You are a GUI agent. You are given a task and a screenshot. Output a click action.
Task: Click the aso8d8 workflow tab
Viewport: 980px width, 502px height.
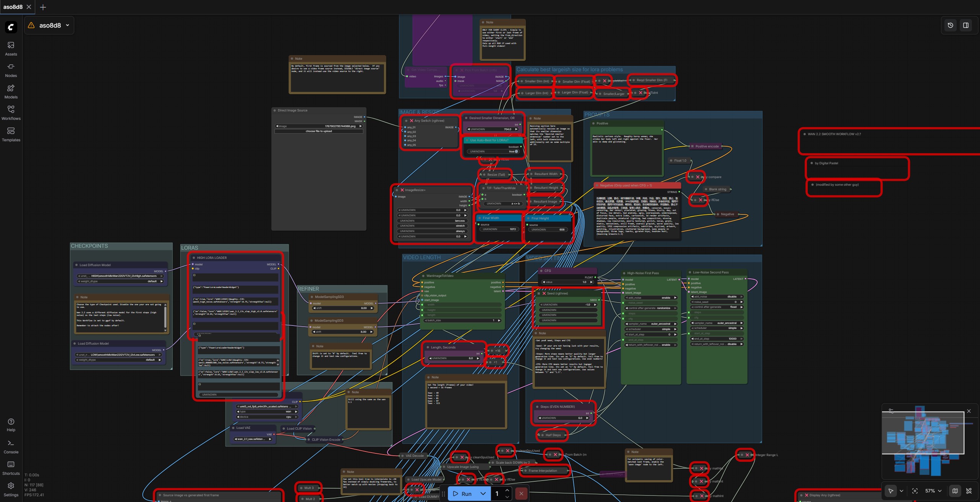click(13, 7)
